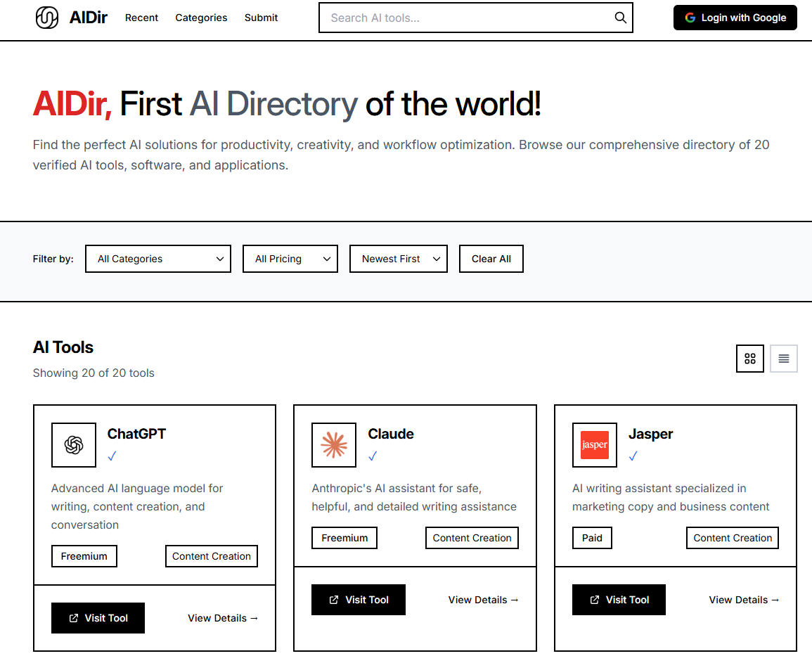Click the Claude starburst logo
This screenshot has width=812, height=656.
pyautogui.click(x=334, y=445)
